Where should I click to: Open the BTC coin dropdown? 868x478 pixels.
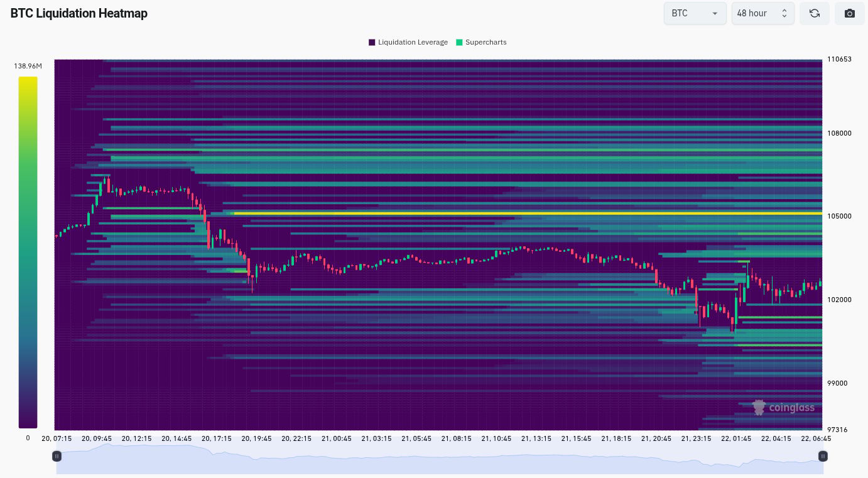click(695, 13)
